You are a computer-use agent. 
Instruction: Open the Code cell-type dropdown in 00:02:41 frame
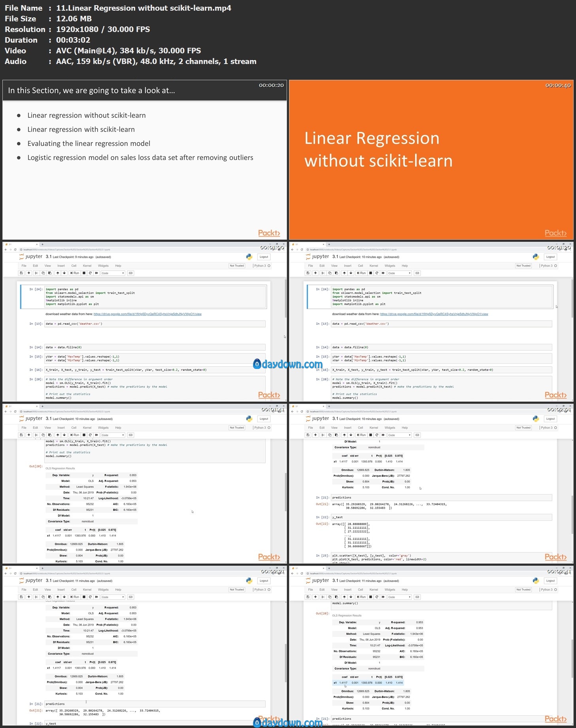[x=399, y=597]
